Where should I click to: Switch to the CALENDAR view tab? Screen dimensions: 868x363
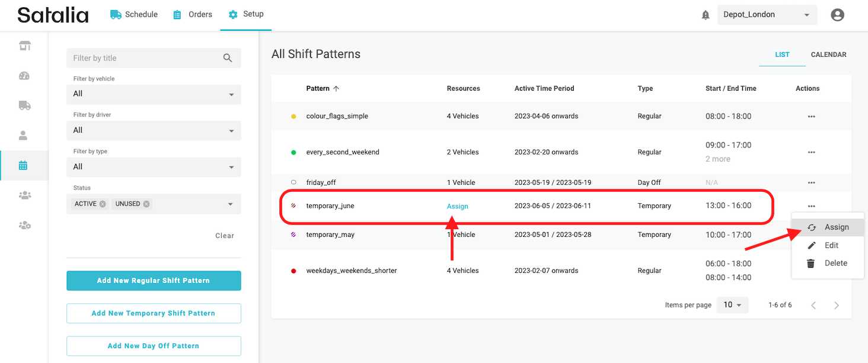point(828,54)
